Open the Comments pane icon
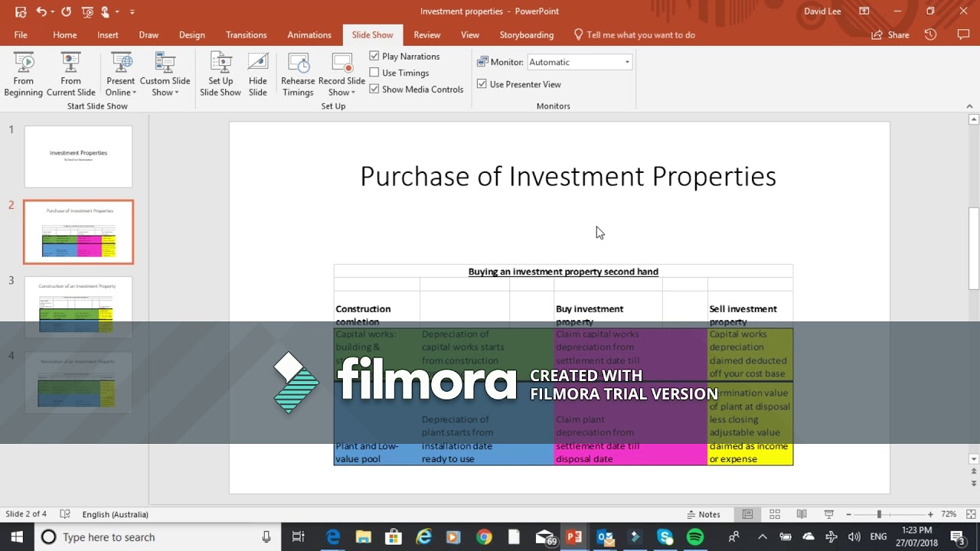Image resolution: width=980 pixels, height=551 pixels. pyautogui.click(x=963, y=34)
